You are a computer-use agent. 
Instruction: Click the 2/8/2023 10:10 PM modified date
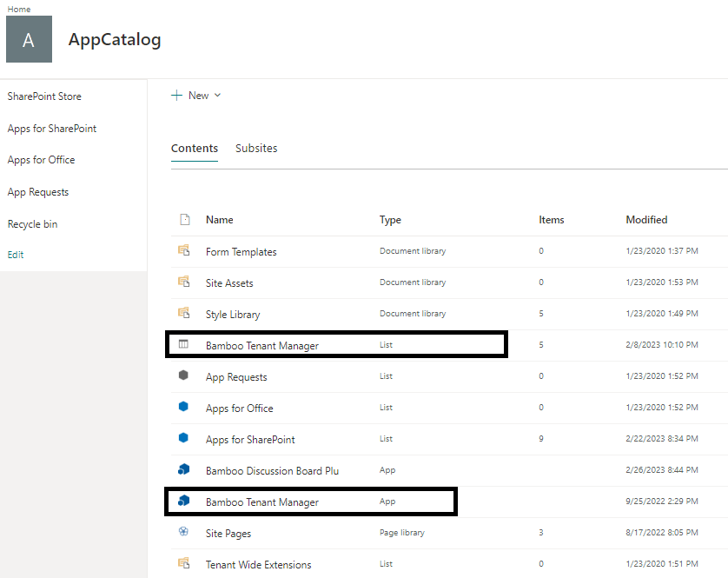662,345
